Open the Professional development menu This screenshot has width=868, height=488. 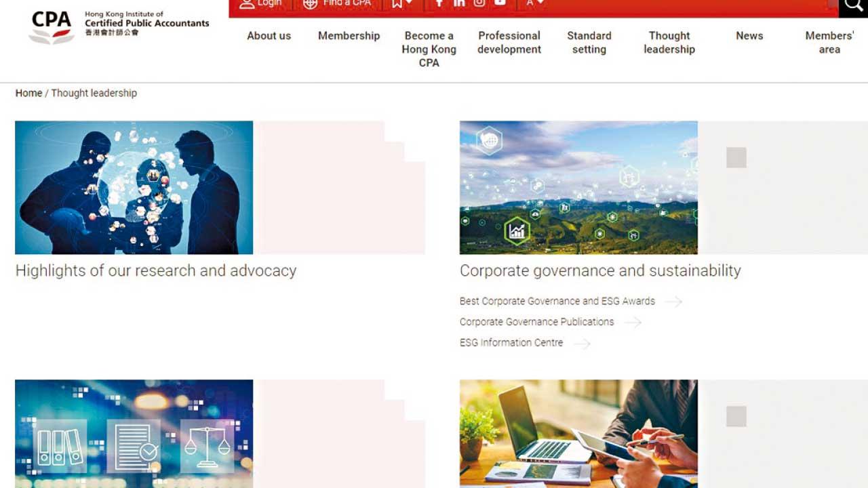[x=509, y=42]
